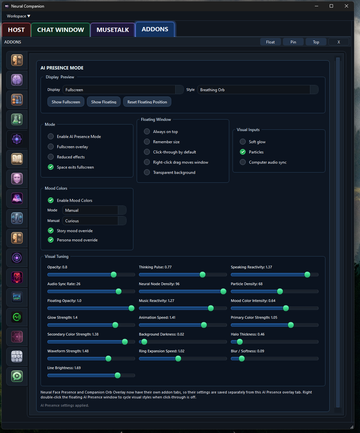Viewport: 360px width, 433px height.
Task: Enable Transparent background
Action: click(x=147, y=172)
